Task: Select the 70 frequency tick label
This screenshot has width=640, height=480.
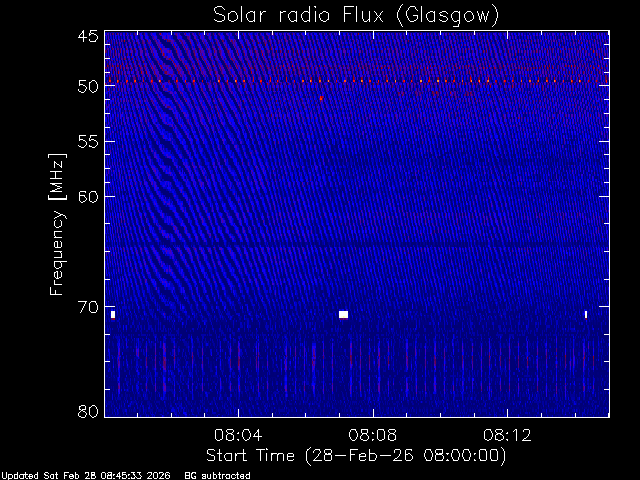Action: 88,307
